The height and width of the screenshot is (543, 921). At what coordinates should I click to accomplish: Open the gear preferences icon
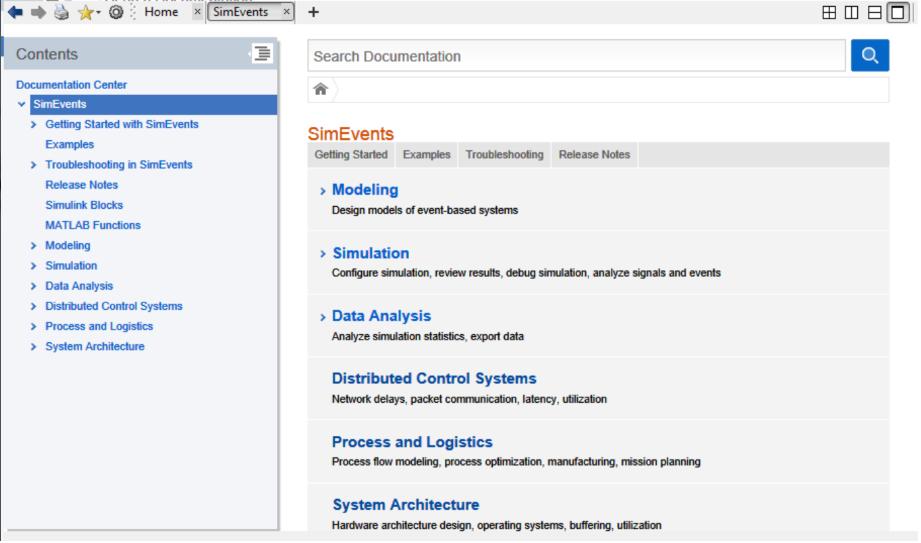coord(116,12)
